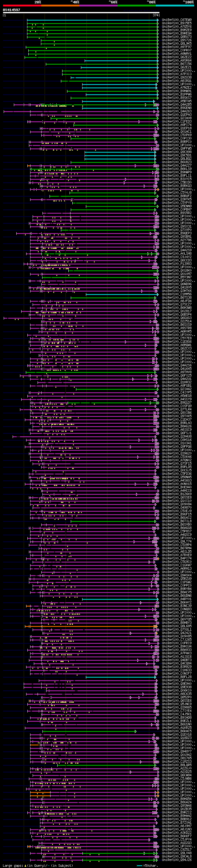Select hit UniRef100_Q9CAL8
Screen dimensions: 197x868
(x=177, y=857)
